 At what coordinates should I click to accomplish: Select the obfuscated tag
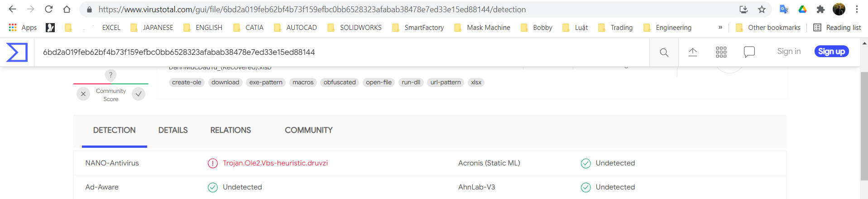click(340, 83)
